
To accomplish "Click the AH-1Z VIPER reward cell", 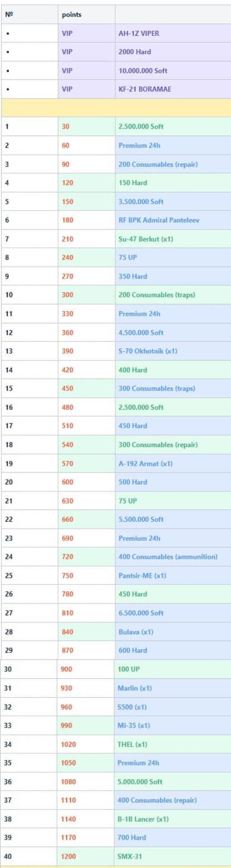I will (x=173, y=33).
